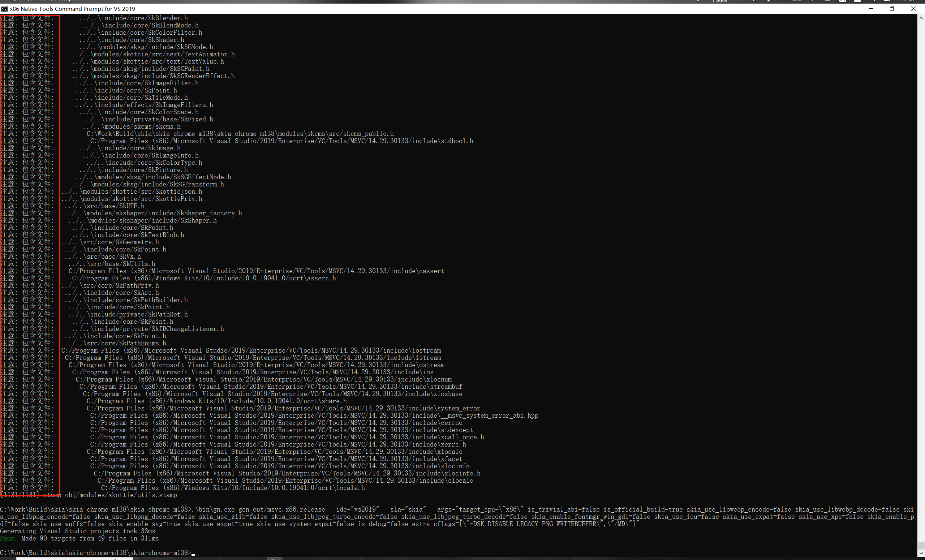Restore down the command prompt window
The width and height of the screenshot is (925, 560).
[892, 9]
